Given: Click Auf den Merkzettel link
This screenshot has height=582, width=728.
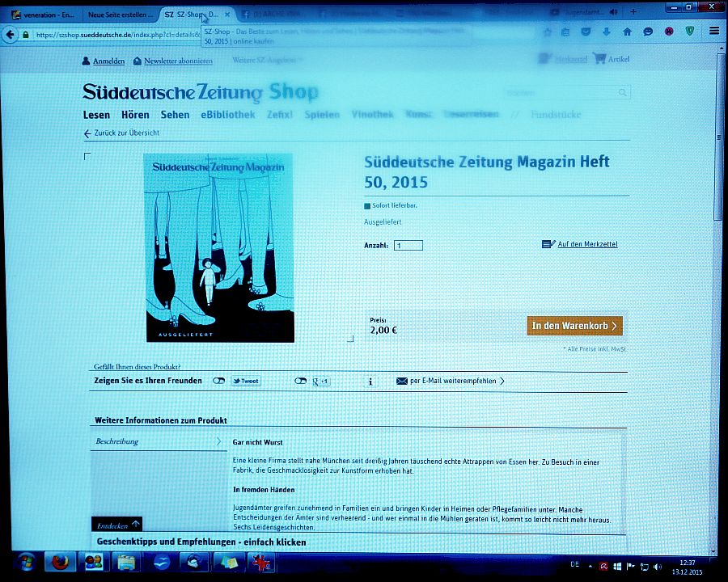Looking at the screenshot, I should point(587,244).
